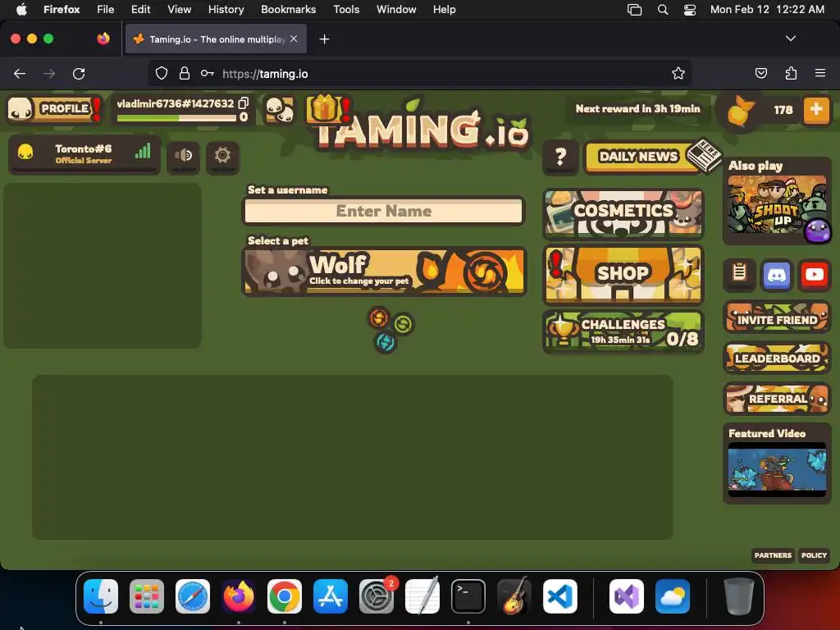This screenshot has width=840, height=630.
Task: Open the Profile panel
Action: 55,109
